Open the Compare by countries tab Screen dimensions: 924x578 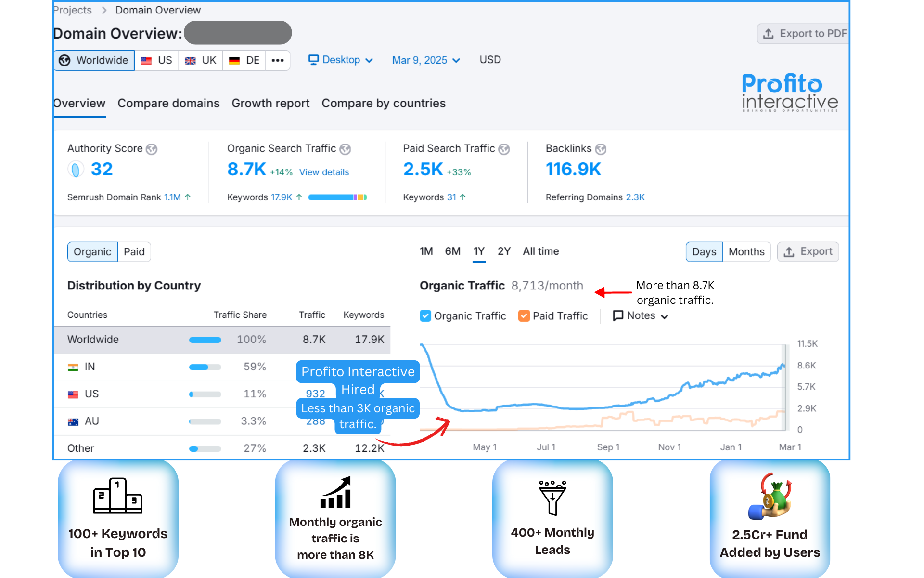pos(384,103)
